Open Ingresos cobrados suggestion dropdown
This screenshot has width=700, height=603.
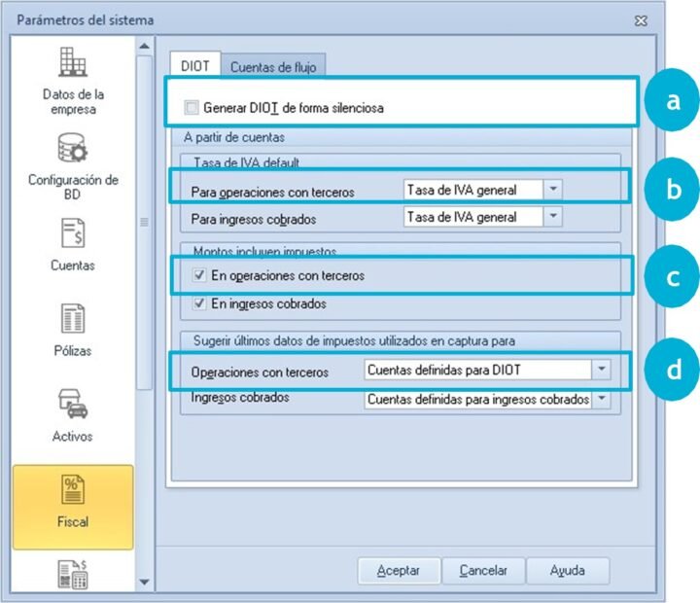point(602,399)
